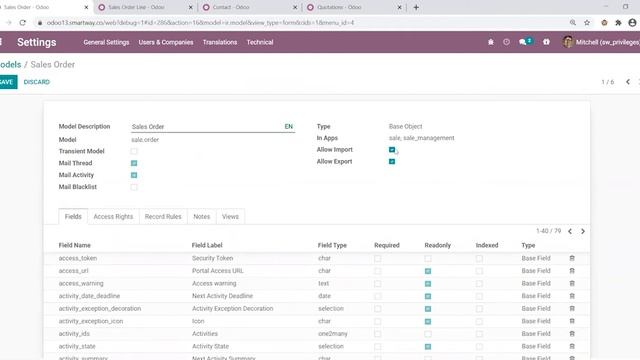Image resolution: width=640 pixels, height=360 pixels.
Task: Click the Settings app title
Action: point(37,42)
